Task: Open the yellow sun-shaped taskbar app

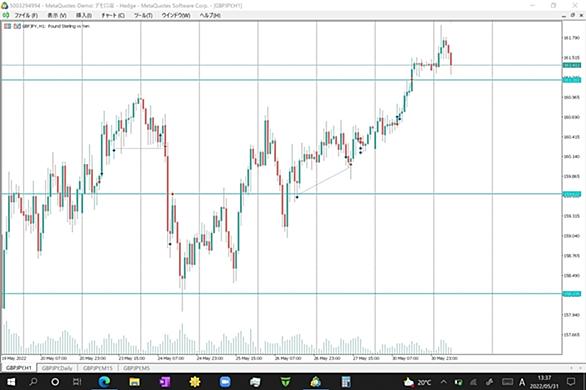Action: 195,382
